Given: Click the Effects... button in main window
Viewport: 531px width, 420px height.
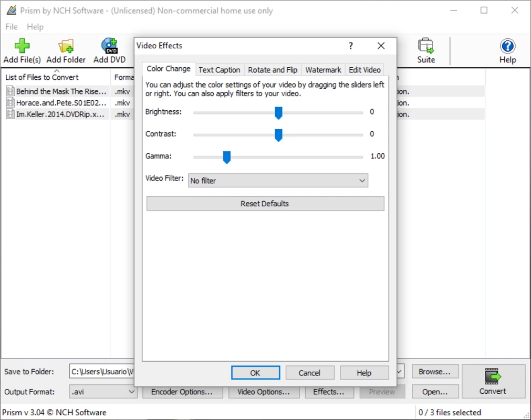Looking at the screenshot, I should pos(329,392).
